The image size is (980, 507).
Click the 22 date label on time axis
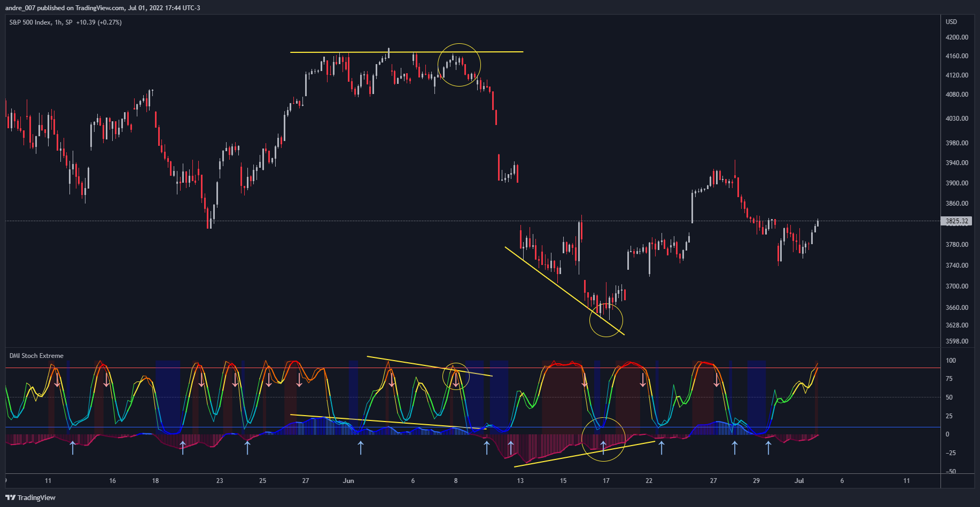(x=649, y=481)
